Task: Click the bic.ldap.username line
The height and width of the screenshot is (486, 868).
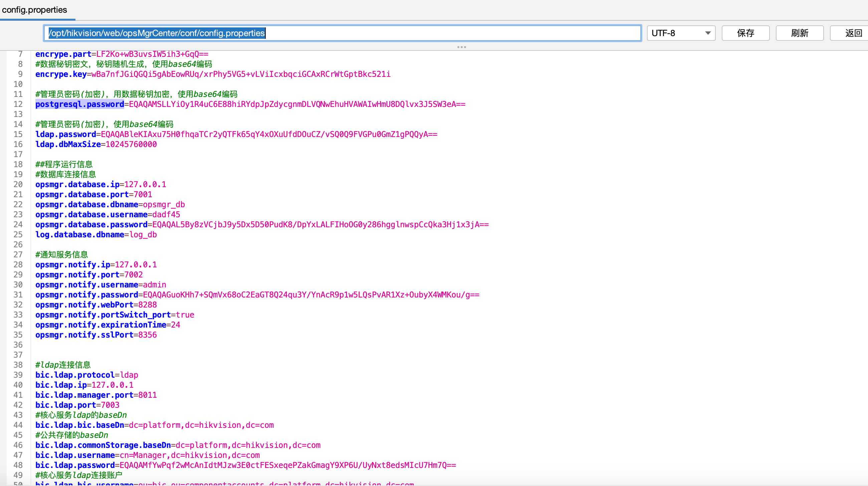Action: 147,455
